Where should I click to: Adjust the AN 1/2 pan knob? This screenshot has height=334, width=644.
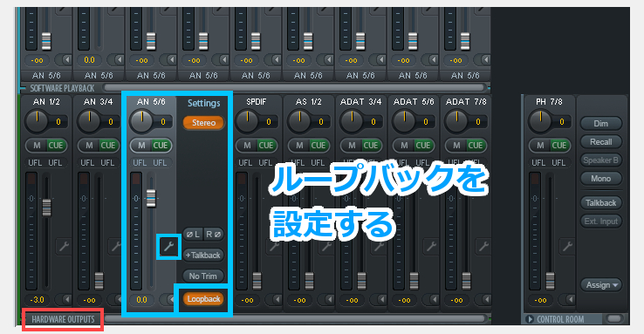pyautogui.click(x=37, y=120)
